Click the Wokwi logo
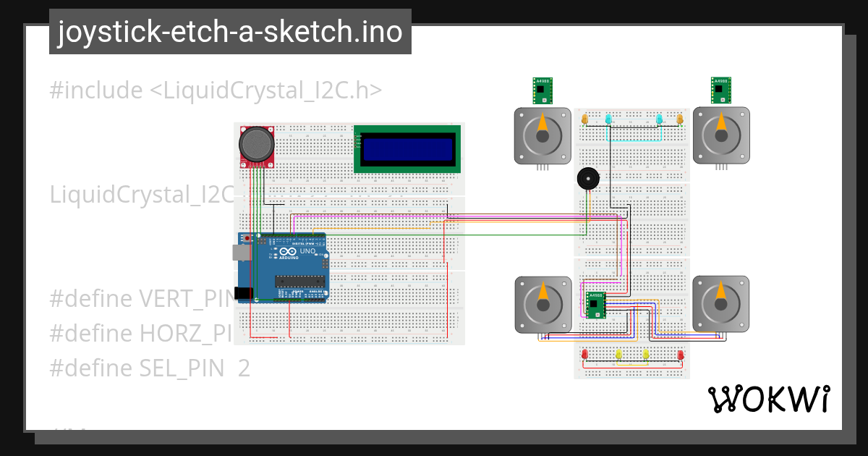Screen dimensions: 868x456 (771, 397)
